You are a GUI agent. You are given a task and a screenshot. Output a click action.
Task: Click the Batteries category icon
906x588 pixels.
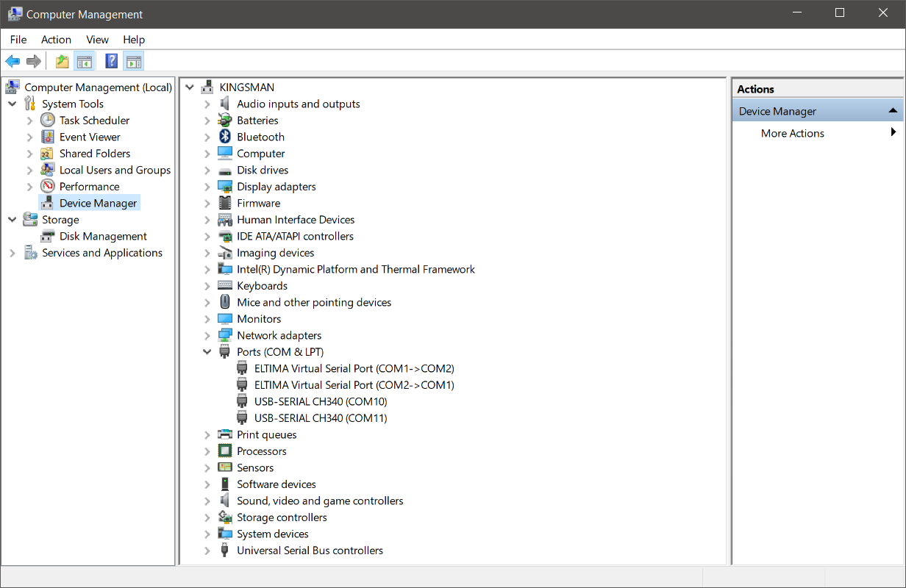tap(225, 121)
